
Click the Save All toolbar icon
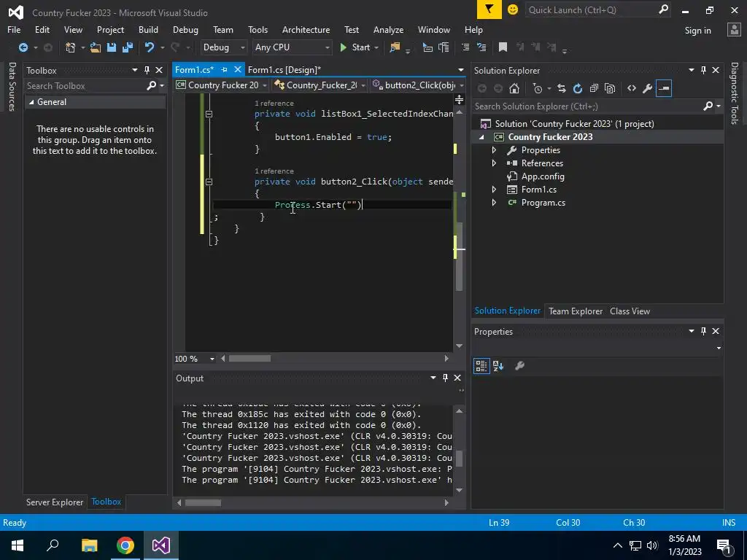pos(127,47)
